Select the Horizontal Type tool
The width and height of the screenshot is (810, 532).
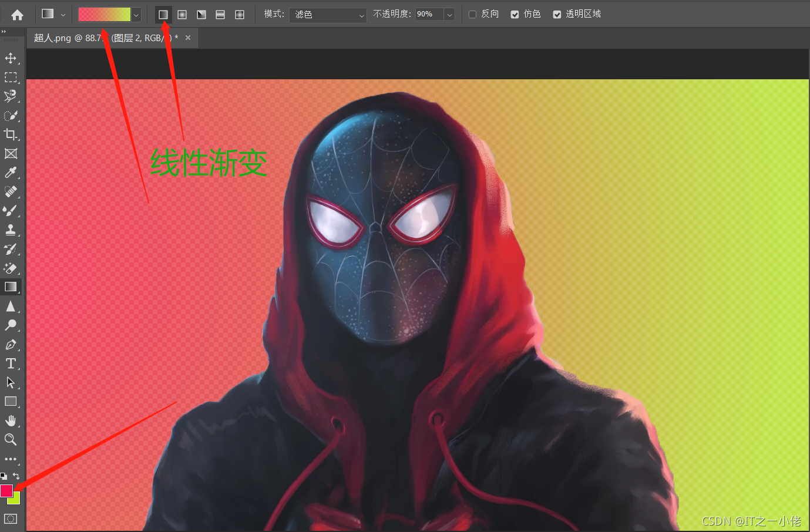[11, 363]
